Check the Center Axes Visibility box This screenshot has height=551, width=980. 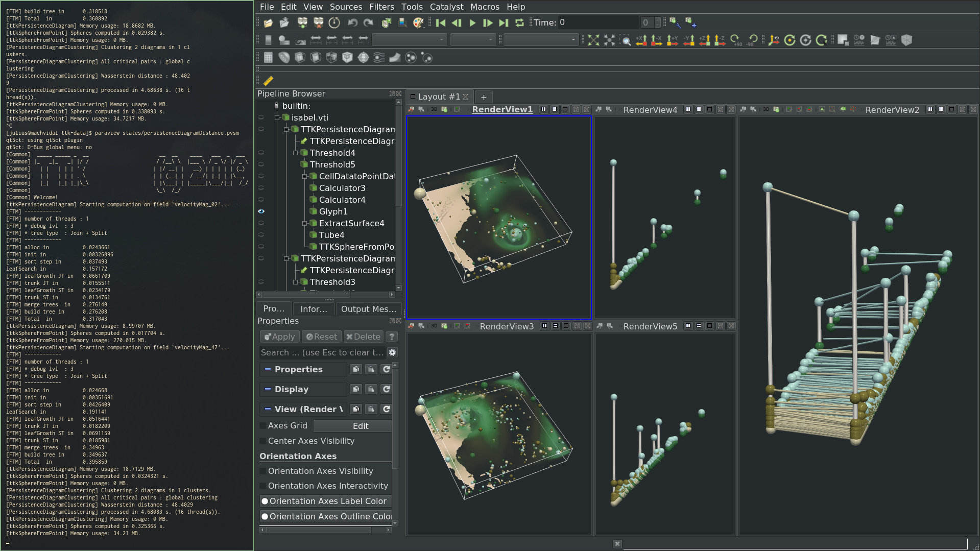[x=263, y=441]
